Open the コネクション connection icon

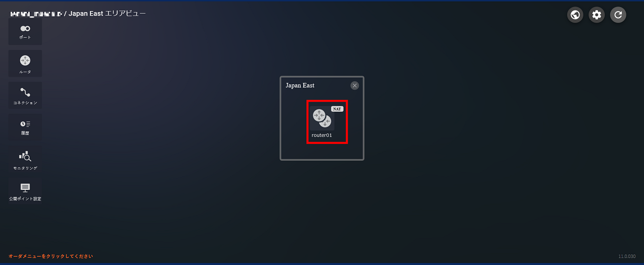coord(25,92)
